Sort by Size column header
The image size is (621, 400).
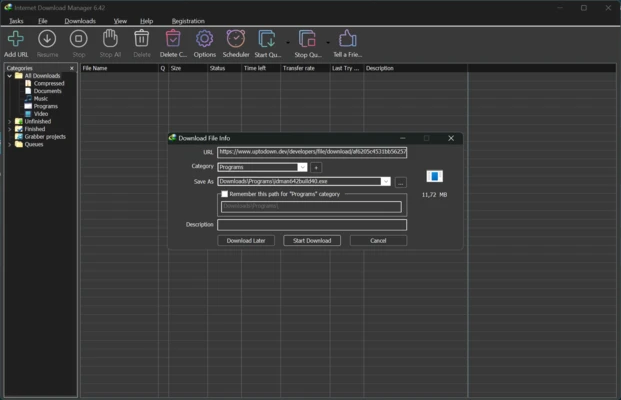pyautogui.click(x=188, y=68)
